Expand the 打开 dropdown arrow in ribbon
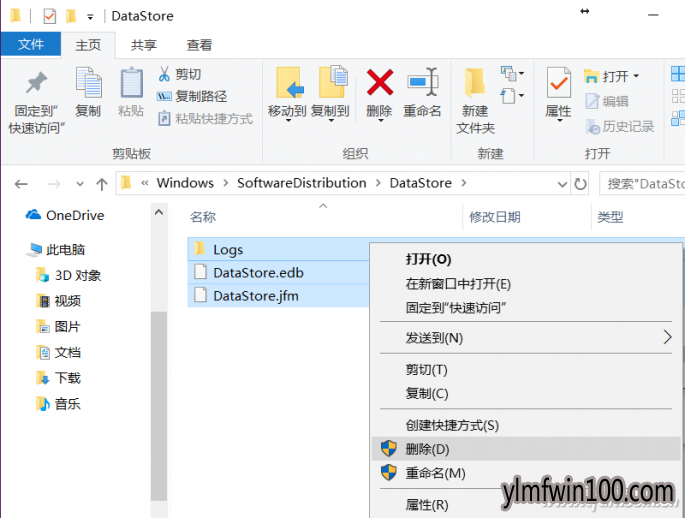The image size is (685, 518). [x=636, y=76]
